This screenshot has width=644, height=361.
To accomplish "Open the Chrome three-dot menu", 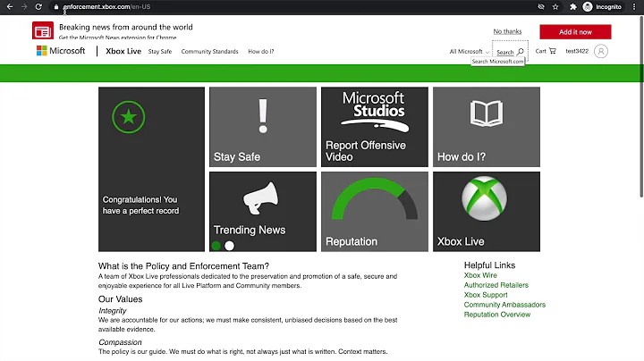I will (x=634, y=6).
